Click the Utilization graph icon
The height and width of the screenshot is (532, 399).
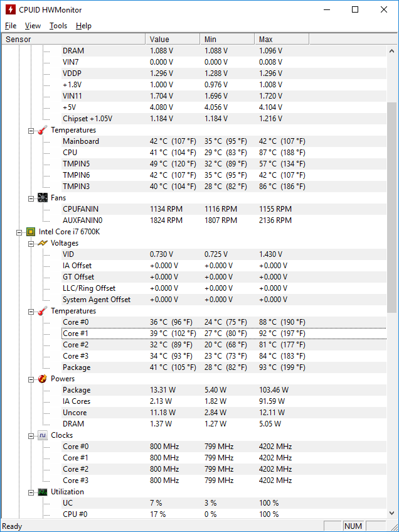coord(43,492)
